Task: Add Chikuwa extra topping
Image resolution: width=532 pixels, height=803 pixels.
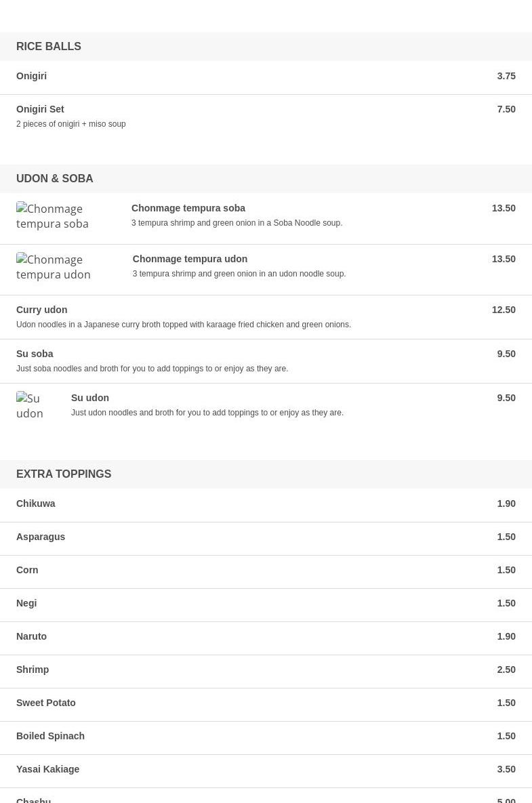Action: pyautogui.click(x=36, y=503)
